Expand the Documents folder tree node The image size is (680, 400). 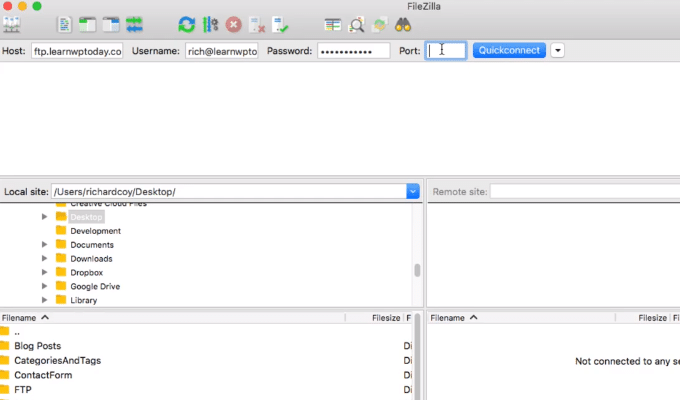[44, 244]
